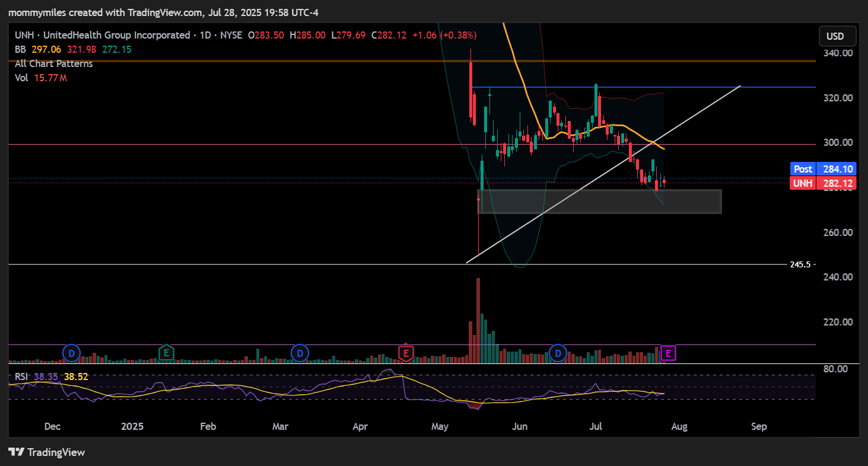Click the red UNH 282.12 price label

coord(824,183)
